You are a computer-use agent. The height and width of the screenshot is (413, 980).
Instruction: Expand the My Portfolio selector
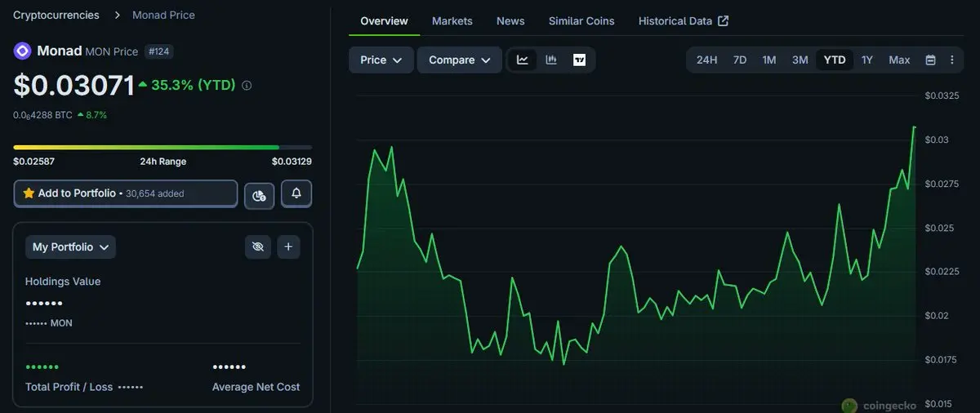70,246
